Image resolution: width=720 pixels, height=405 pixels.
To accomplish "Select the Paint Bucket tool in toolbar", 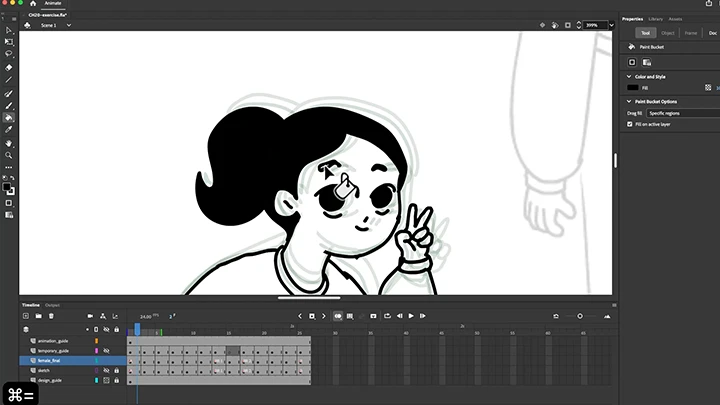I will [9, 117].
